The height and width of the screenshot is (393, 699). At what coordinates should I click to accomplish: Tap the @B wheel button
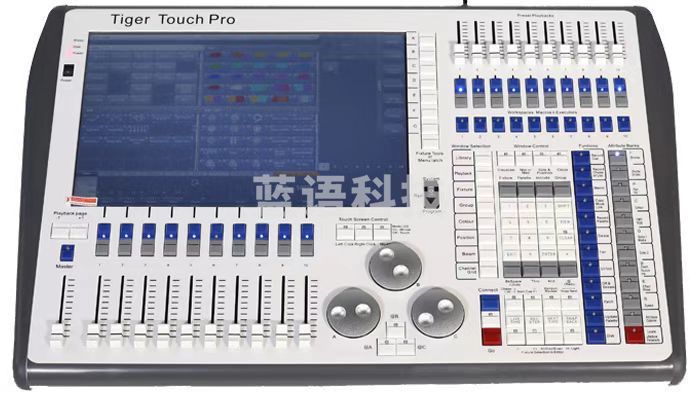coord(395,329)
